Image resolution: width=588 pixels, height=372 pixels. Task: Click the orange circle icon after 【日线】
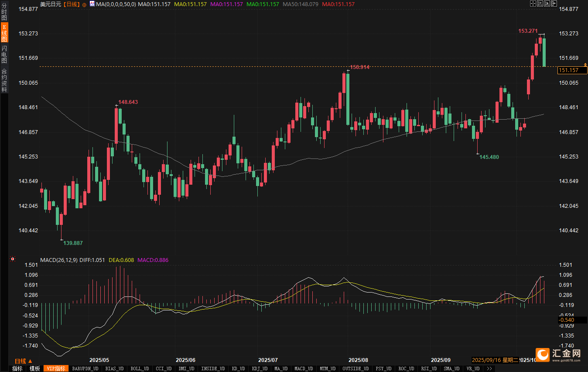click(x=84, y=4)
